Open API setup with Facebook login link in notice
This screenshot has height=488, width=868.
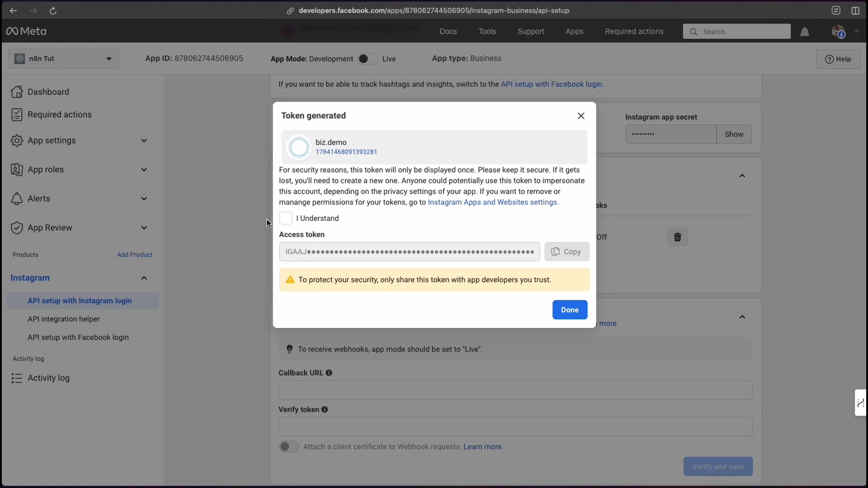coord(552,84)
